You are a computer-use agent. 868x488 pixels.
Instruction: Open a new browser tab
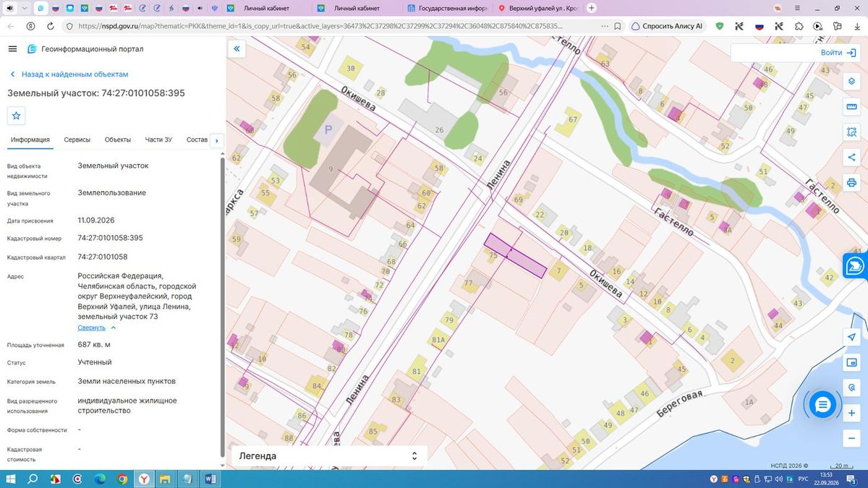pyautogui.click(x=592, y=8)
